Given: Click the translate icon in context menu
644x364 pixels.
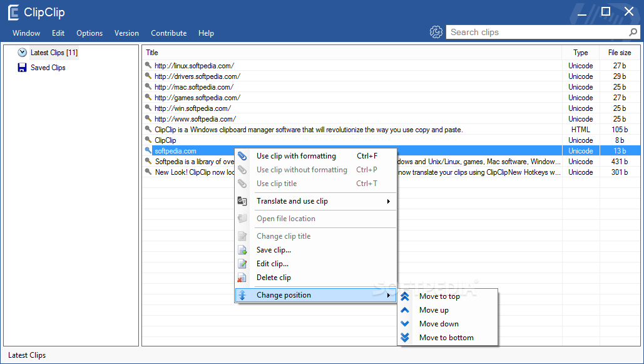Looking at the screenshot, I should pos(242,201).
